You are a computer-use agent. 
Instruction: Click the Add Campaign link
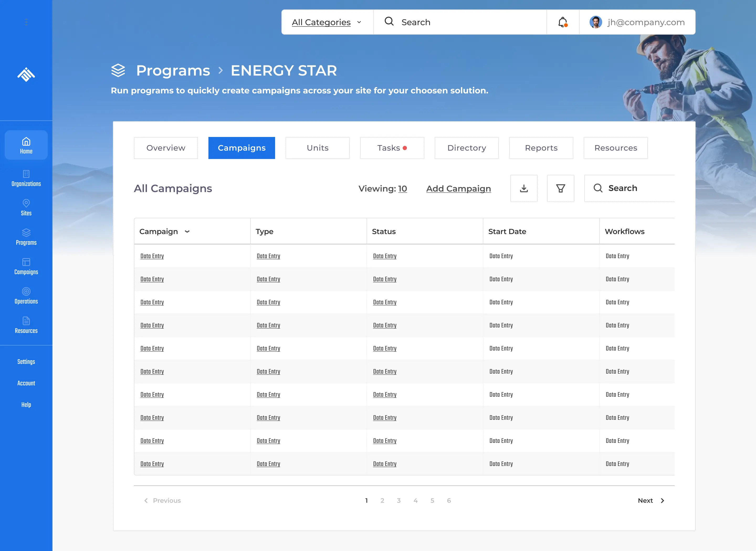click(458, 189)
